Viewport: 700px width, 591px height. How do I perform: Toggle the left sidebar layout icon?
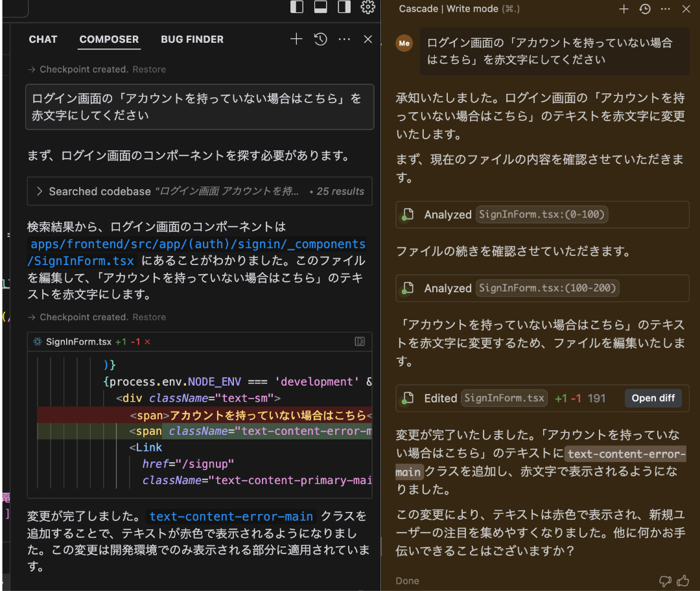(x=297, y=6)
